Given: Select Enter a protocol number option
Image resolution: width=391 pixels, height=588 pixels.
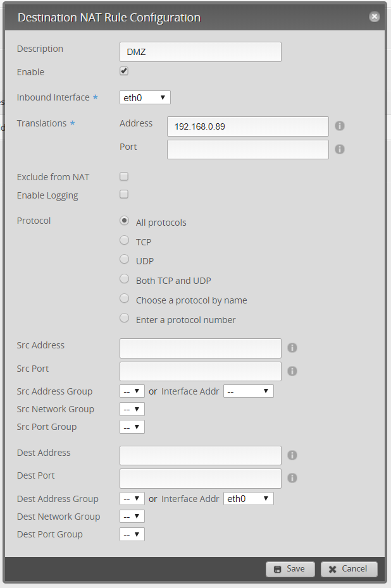Looking at the screenshot, I should [x=125, y=318].
